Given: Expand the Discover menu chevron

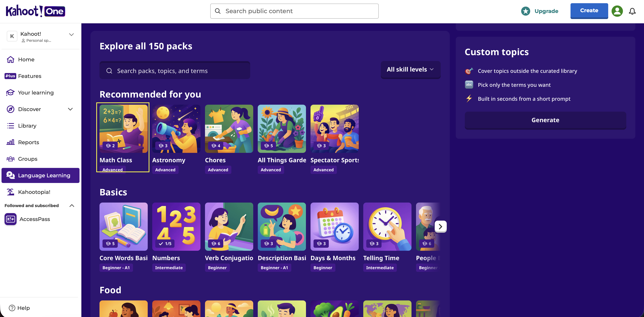Looking at the screenshot, I should (70, 109).
